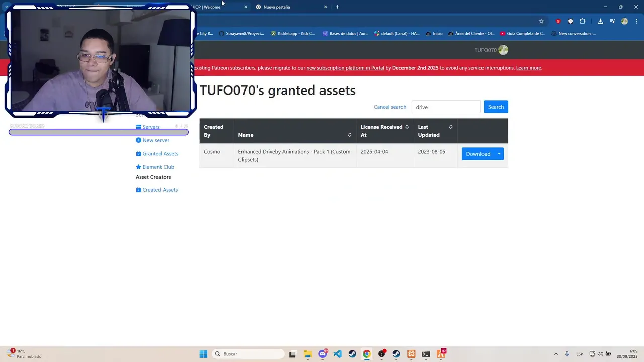Click the microphone tray icon
The width and height of the screenshot is (644, 362).
point(567,354)
